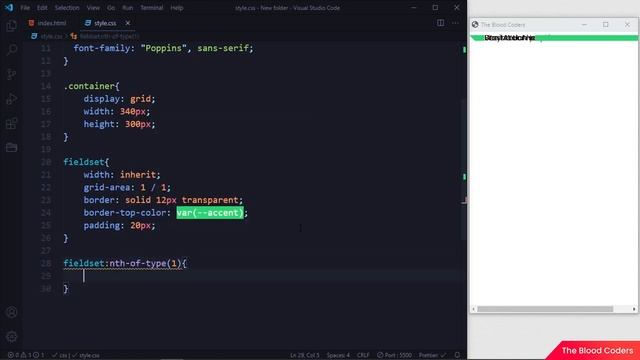This screenshot has width=640, height=360.
Task: Click the green legend text in the Blood Coders window
Action: pyautogui.click(x=509, y=38)
